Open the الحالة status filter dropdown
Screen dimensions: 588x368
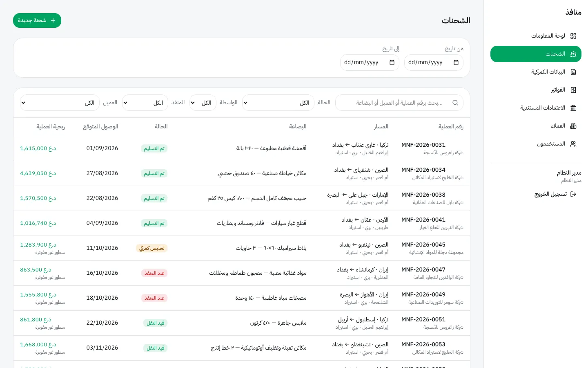[278, 103]
